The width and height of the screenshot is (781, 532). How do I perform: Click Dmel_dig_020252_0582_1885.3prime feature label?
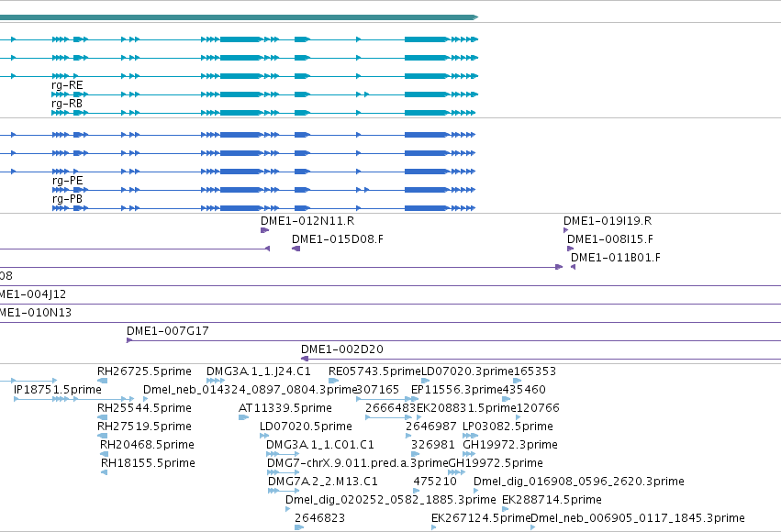tap(391, 501)
